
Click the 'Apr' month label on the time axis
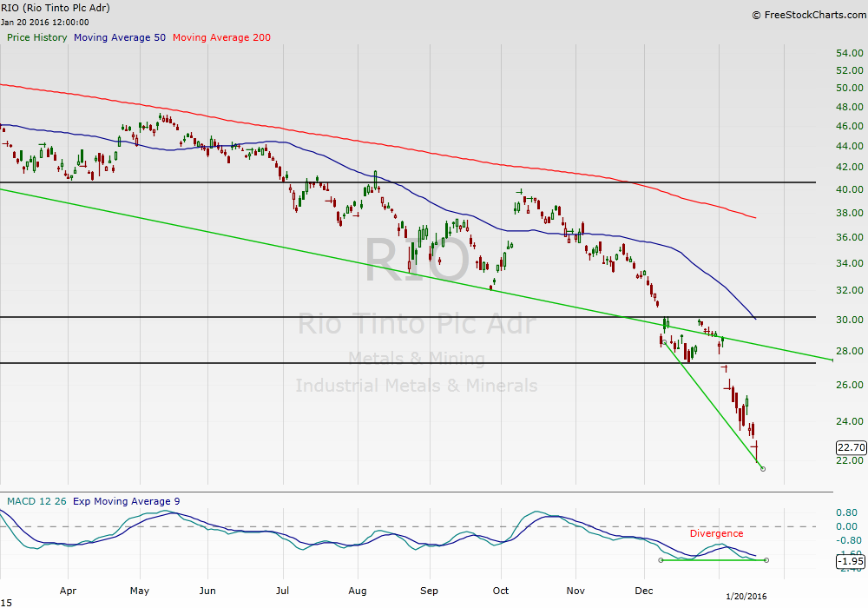(x=68, y=591)
